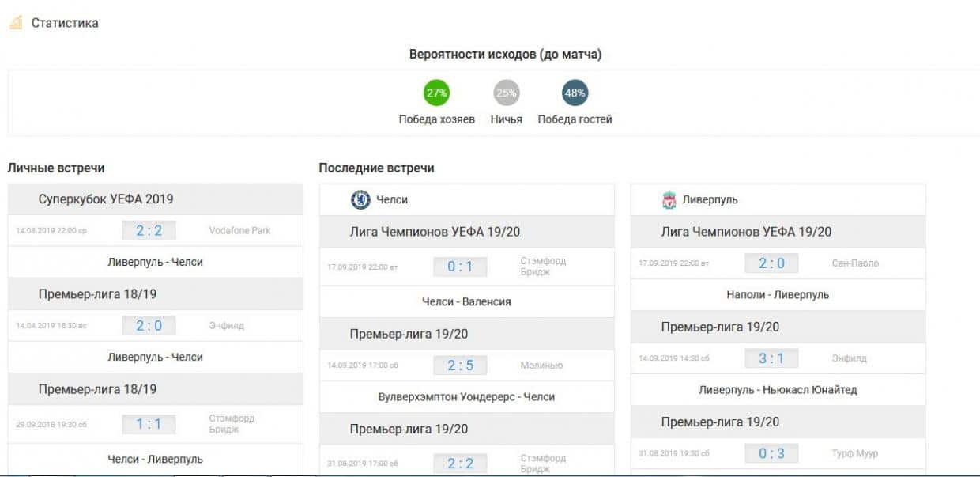Click the dark 48% away win circle
This screenshot has height=477, width=980.
(575, 93)
